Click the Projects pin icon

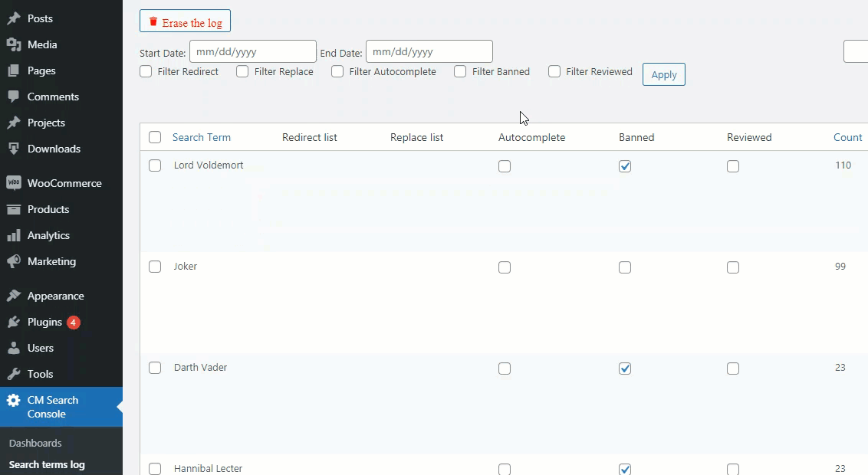point(14,123)
